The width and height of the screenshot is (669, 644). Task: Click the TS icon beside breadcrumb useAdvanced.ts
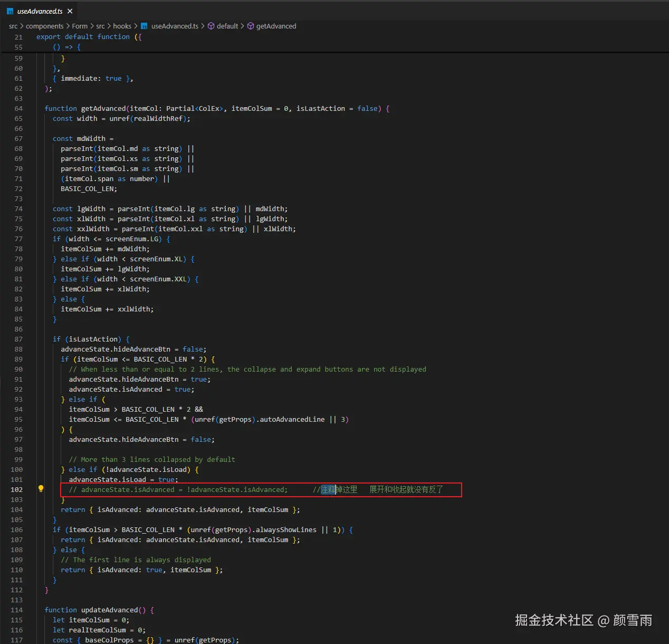pos(144,26)
